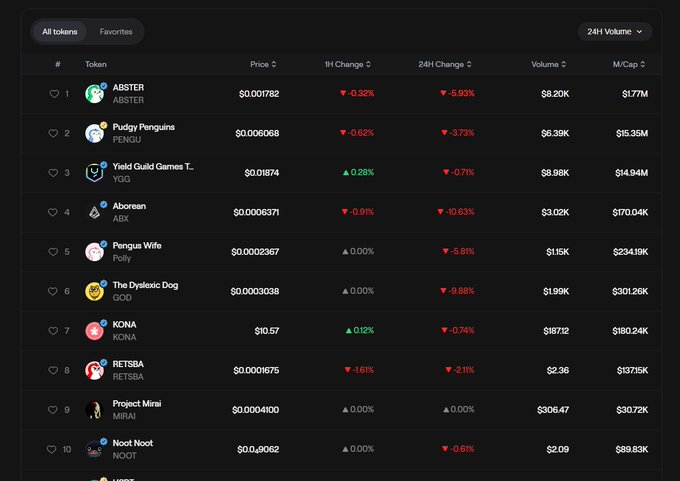Open the KONA token logo

(x=94, y=331)
